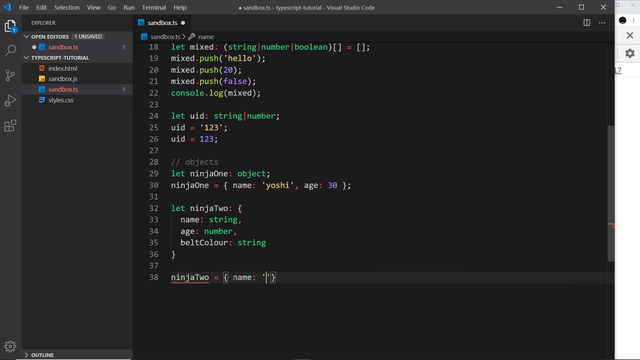This screenshot has height=360, width=640.
Task: Click the editor vertical scrollbar thumb
Action: pyautogui.click(x=611, y=194)
